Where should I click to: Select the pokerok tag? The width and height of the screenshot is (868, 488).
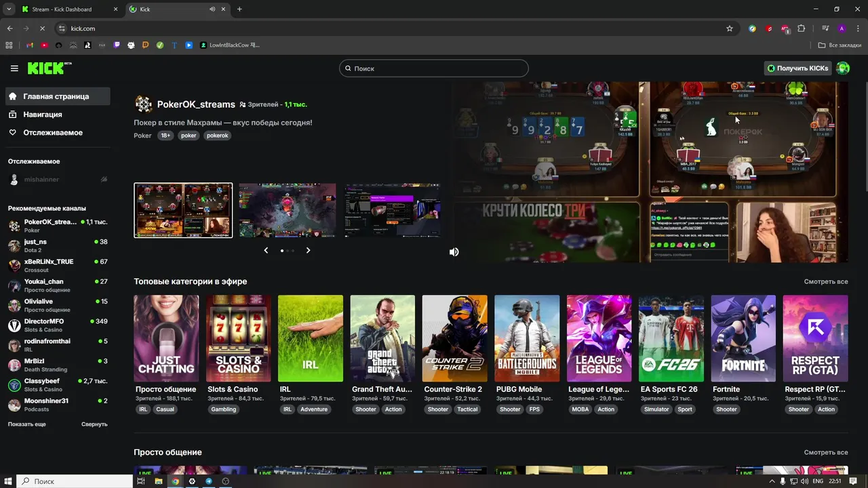(x=218, y=136)
